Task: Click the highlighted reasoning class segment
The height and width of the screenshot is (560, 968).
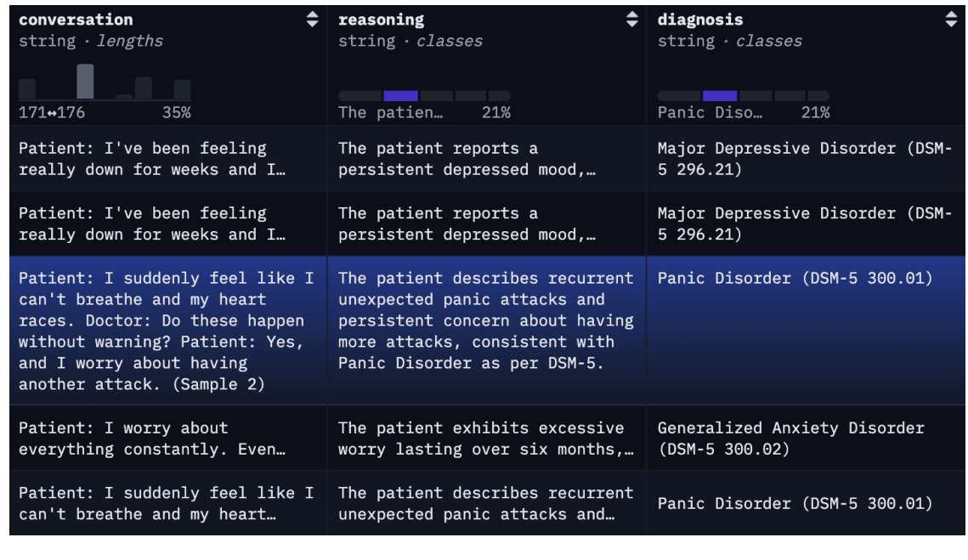Action: coord(400,96)
